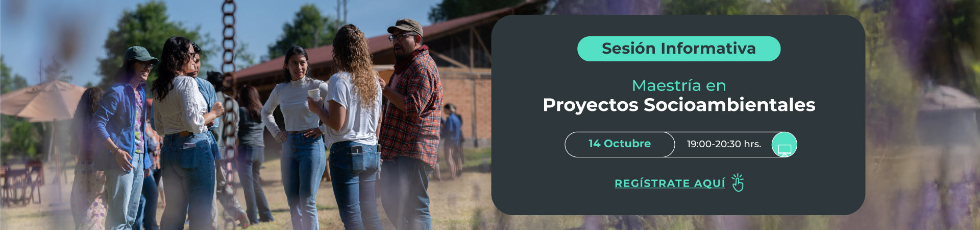Click the Maestría en subtitle text
Viewport: 980px width, 230px height.
pyautogui.click(x=679, y=85)
